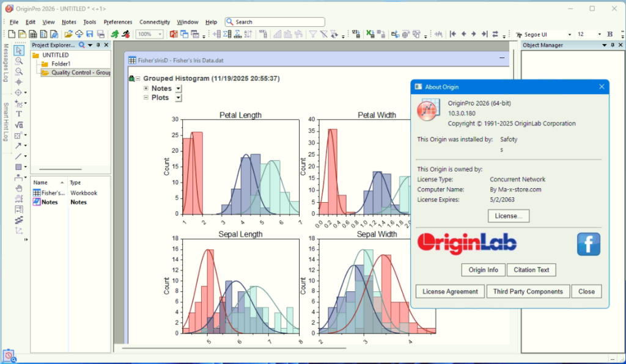Screen dimensions: 626x364
Task: Select the Text tool
Action: [19, 114]
